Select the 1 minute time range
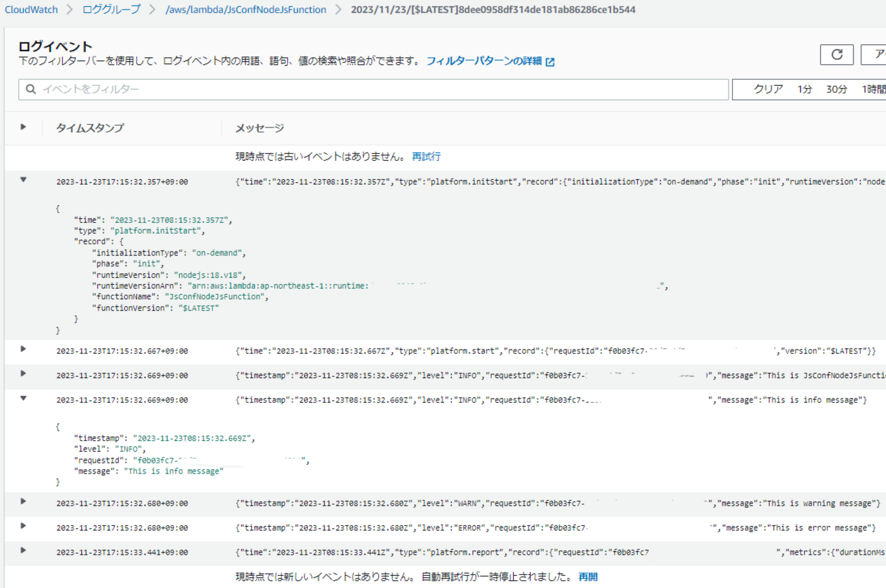This screenshot has width=886, height=588. [x=805, y=89]
